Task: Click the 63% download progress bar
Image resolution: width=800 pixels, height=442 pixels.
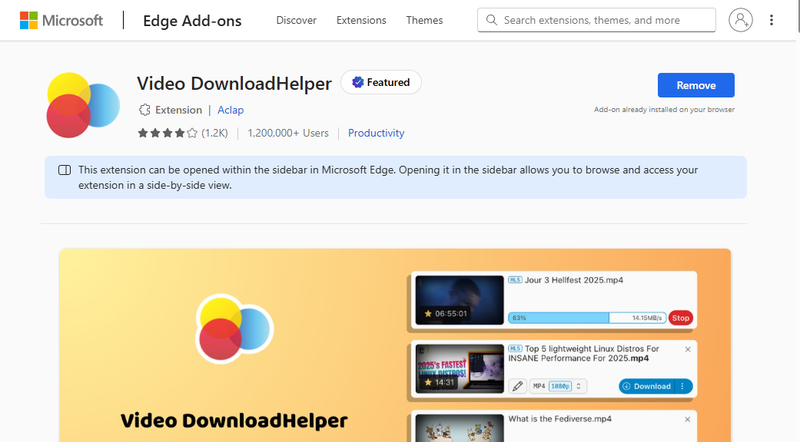Action: (x=587, y=318)
